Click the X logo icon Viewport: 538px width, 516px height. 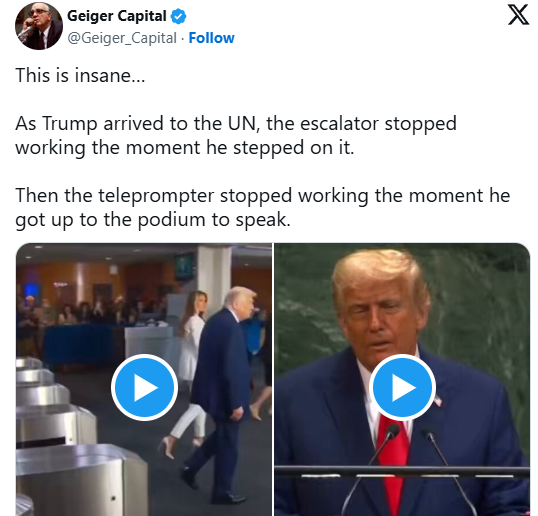click(x=518, y=15)
